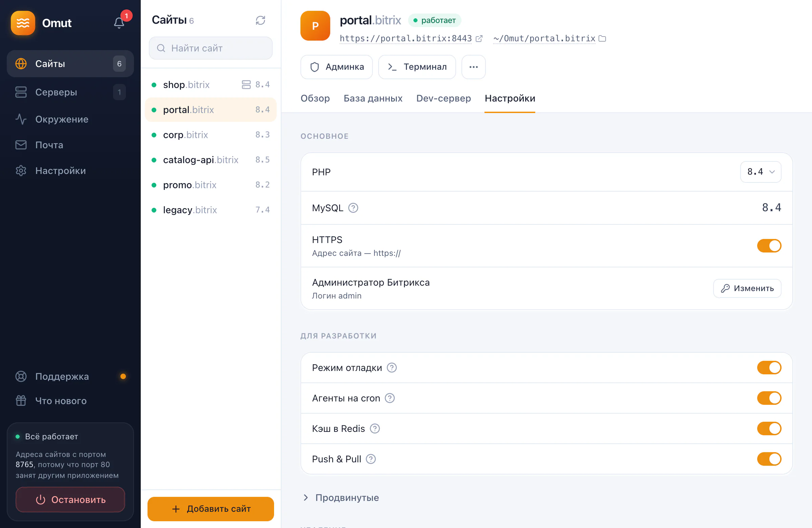The height and width of the screenshot is (528, 812).
Task: Turn off Кэш в Redis switch
Action: [x=769, y=428]
